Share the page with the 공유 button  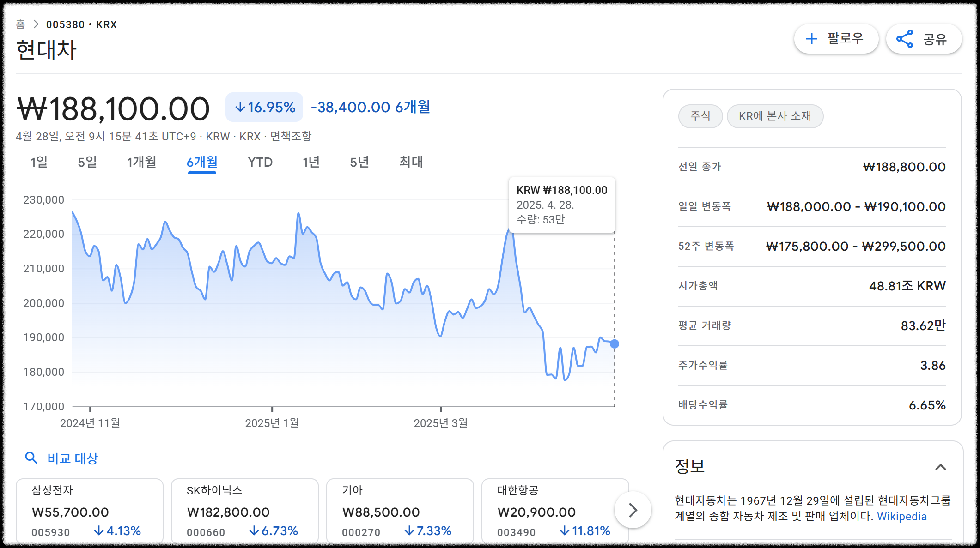(x=924, y=39)
